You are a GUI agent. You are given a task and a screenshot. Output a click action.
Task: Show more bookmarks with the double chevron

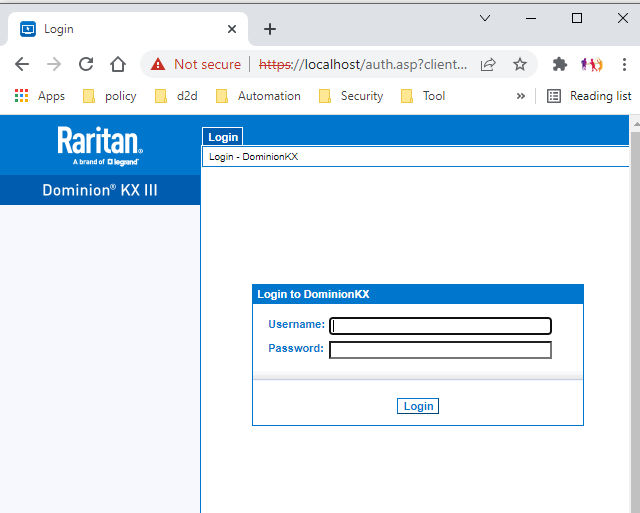(520, 96)
